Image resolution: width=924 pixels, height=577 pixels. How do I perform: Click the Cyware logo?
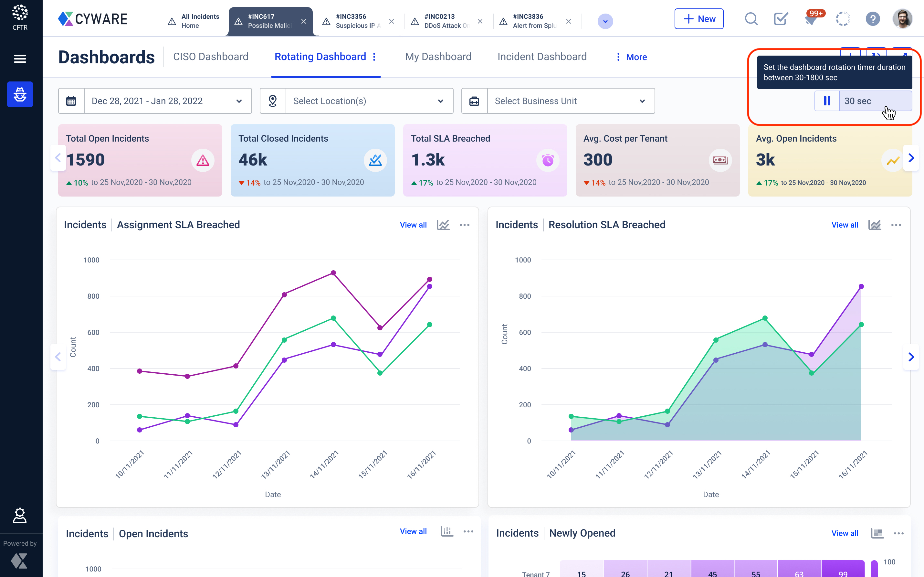coord(93,19)
